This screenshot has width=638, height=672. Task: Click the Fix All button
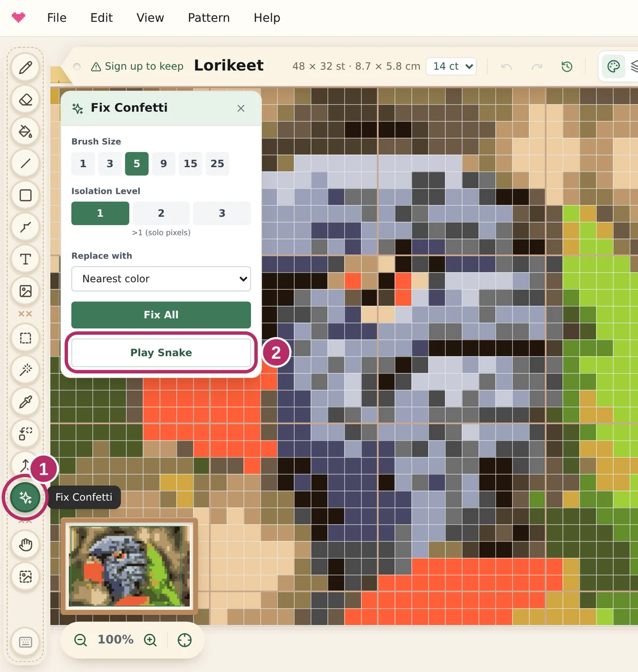[161, 315]
